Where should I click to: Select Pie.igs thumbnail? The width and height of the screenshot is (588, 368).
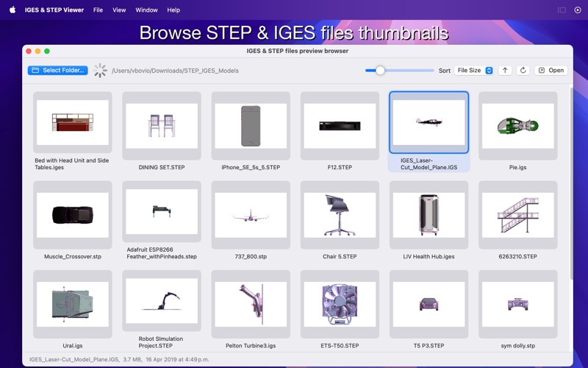(x=518, y=126)
